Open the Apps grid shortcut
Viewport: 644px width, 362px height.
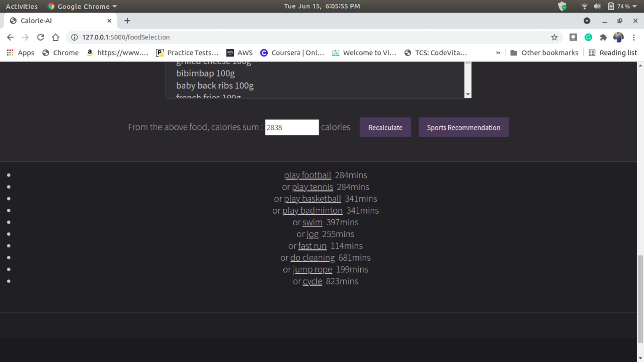[x=21, y=53]
